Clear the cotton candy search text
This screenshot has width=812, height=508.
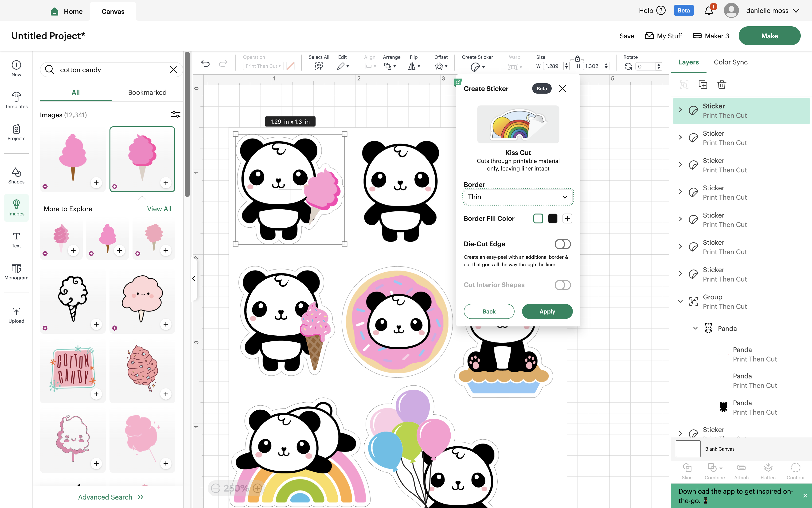[x=173, y=70]
